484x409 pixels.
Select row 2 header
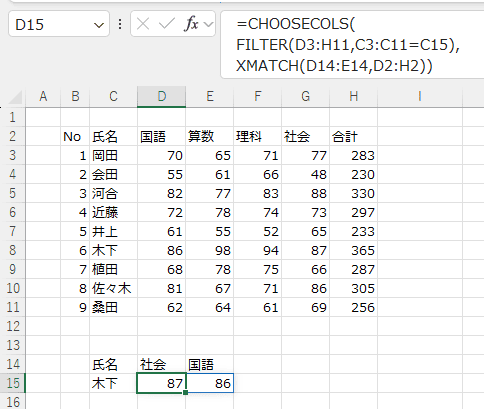point(13,136)
